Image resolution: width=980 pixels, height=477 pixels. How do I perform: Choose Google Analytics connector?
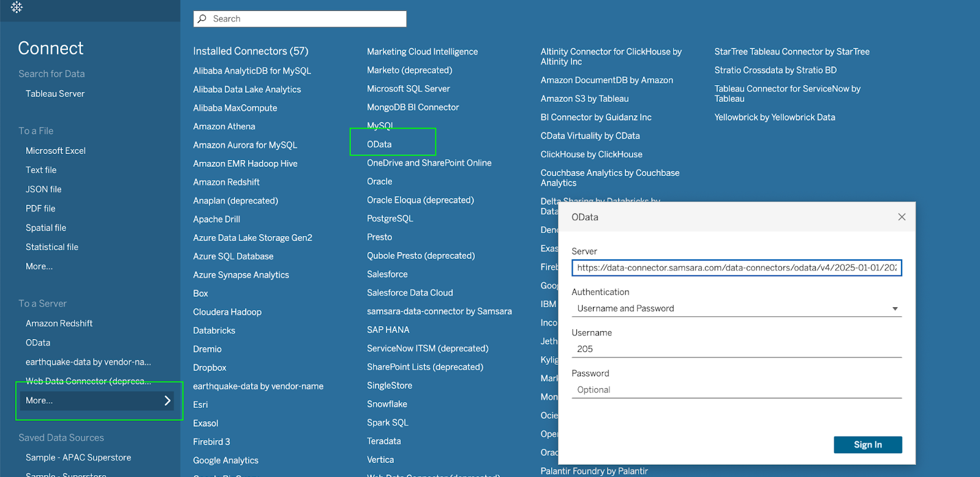(x=225, y=460)
